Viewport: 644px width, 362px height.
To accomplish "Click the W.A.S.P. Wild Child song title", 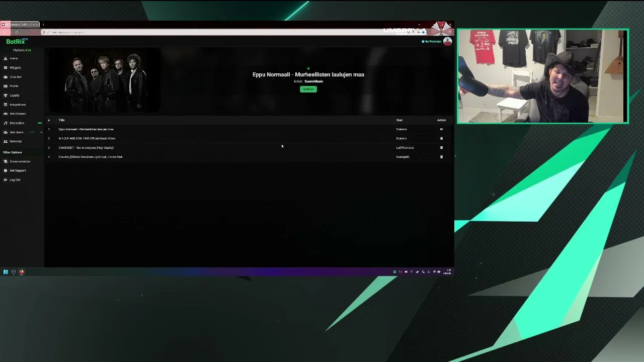I will [87, 138].
